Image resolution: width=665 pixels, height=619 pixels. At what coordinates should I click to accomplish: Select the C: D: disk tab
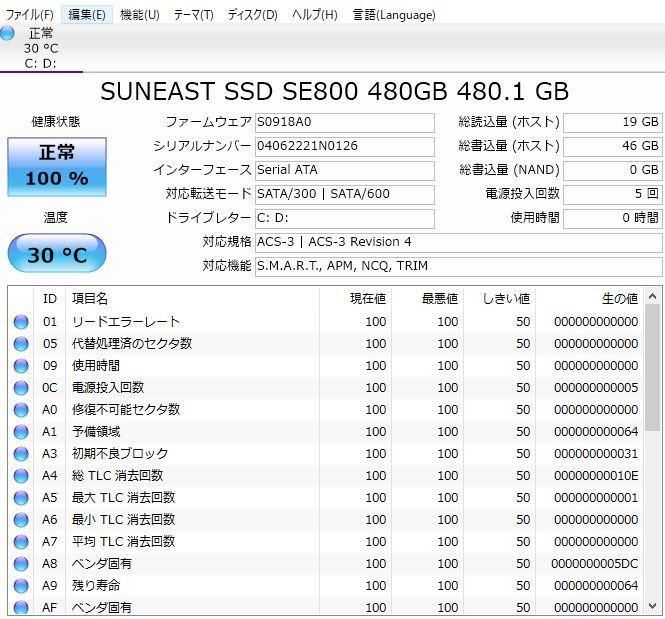(x=41, y=48)
